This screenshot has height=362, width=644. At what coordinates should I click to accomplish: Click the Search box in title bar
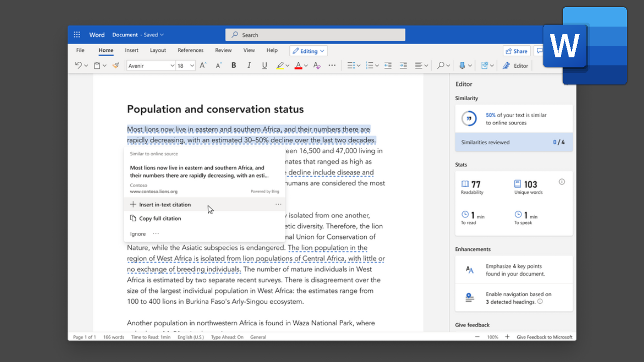pos(315,35)
